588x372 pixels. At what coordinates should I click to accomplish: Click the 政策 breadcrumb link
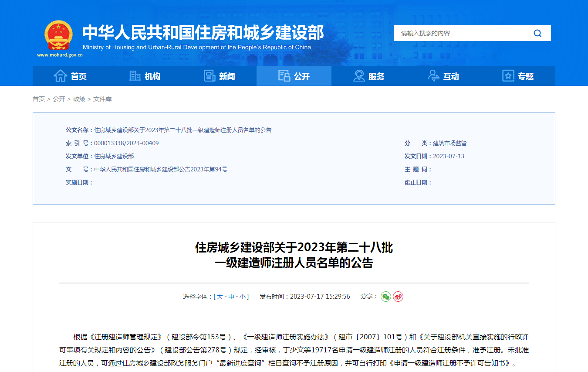pyautogui.click(x=79, y=99)
